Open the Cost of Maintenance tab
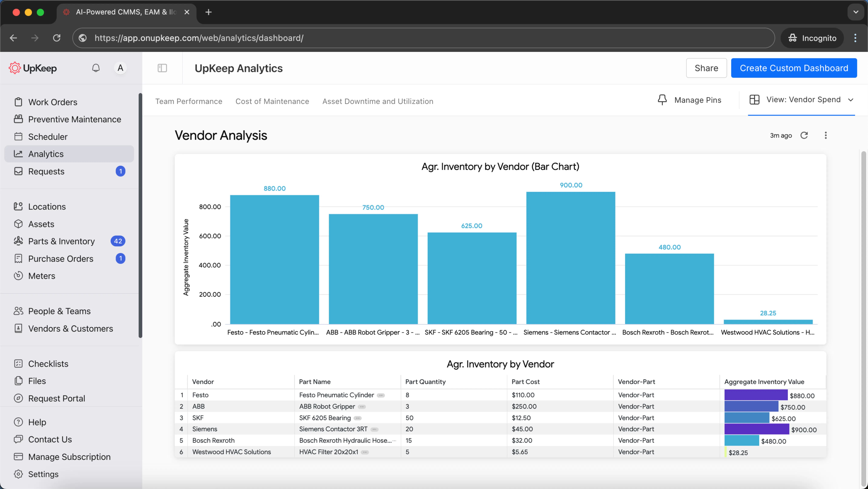Viewport: 868px width, 489px height. coord(272,101)
